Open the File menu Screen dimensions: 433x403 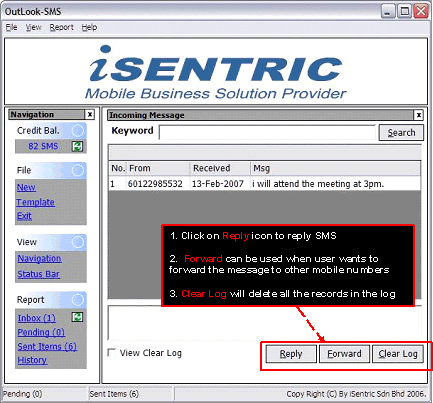tap(11, 27)
